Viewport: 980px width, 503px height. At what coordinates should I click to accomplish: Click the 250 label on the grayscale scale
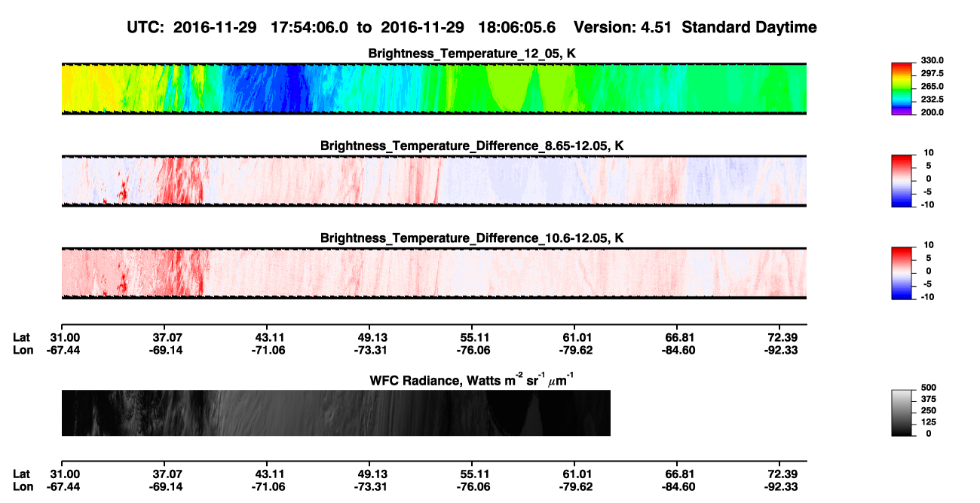pos(929,410)
